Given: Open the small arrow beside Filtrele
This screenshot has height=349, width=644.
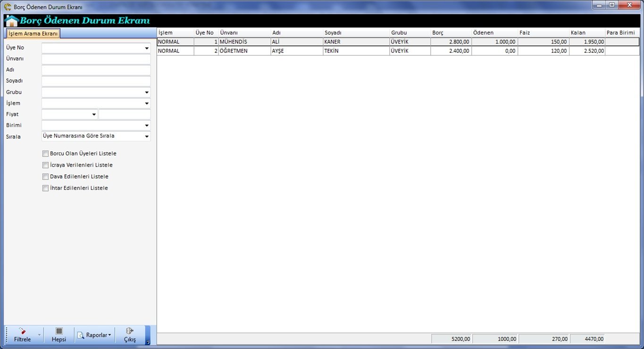Looking at the screenshot, I should click(39, 335).
